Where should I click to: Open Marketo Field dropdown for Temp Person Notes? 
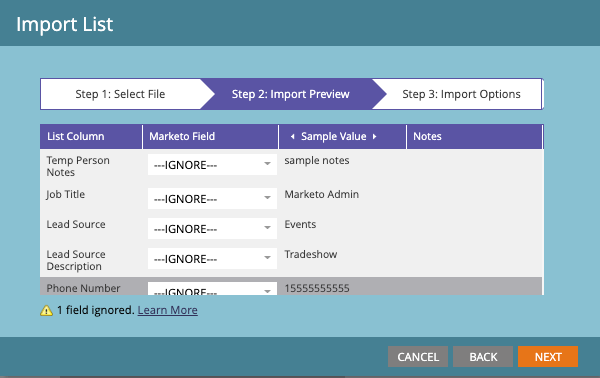212,165
